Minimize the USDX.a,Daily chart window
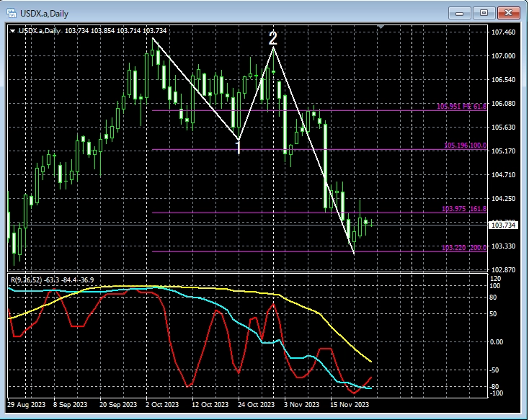Image resolution: width=529 pixels, height=420 pixels. tap(459, 12)
